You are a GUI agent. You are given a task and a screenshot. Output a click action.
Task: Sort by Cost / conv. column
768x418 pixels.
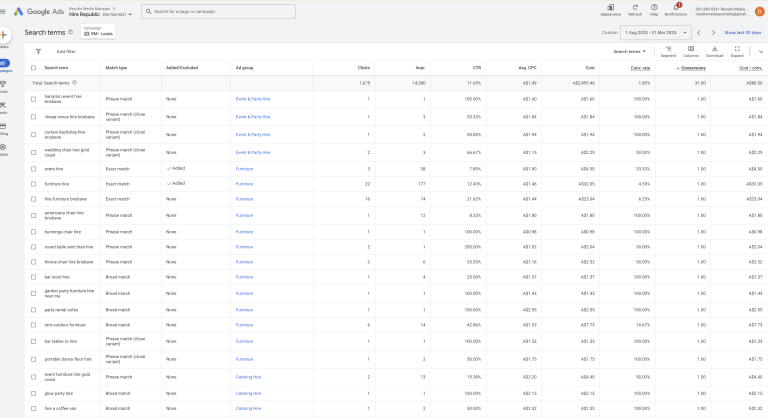[x=750, y=68]
